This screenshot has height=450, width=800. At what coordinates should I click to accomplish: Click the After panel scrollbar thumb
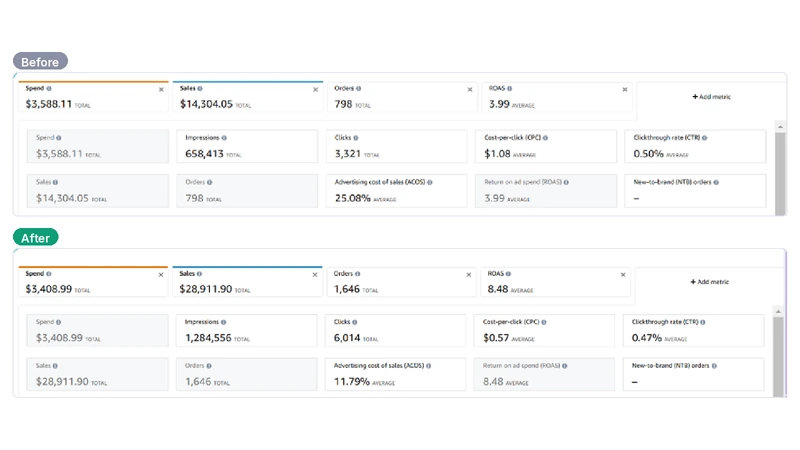778,357
